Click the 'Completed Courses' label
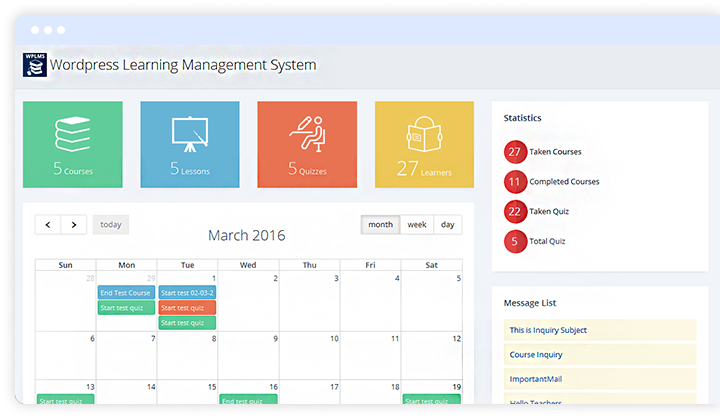 tap(564, 182)
